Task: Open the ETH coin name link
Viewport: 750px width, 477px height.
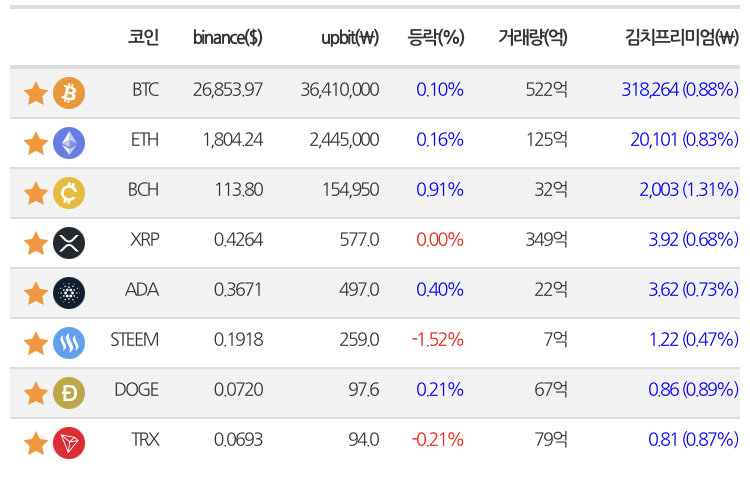Action: click(x=144, y=140)
